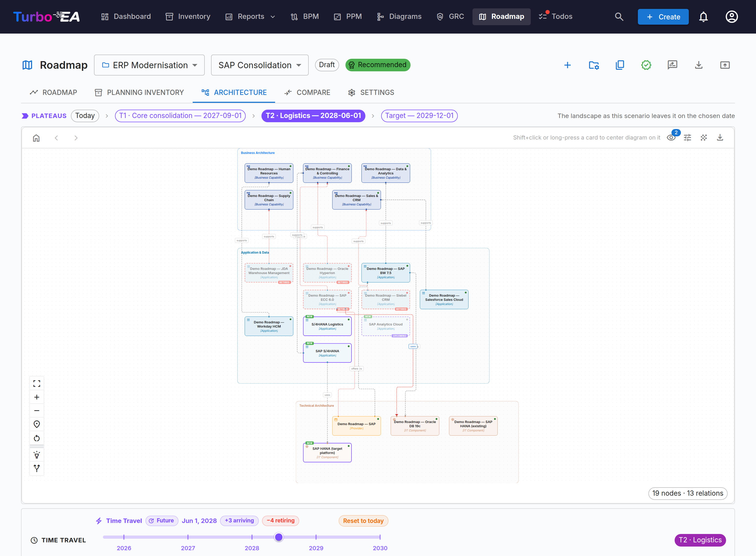Screen dimensions: 756x556
Task: Click the diagram export download icon
Action: pos(720,138)
